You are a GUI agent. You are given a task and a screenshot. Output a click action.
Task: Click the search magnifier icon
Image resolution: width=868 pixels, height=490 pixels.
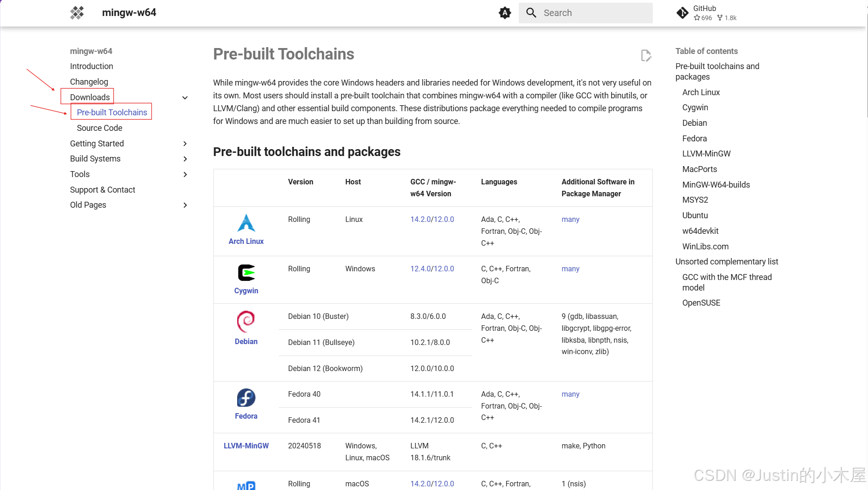[x=531, y=13]
